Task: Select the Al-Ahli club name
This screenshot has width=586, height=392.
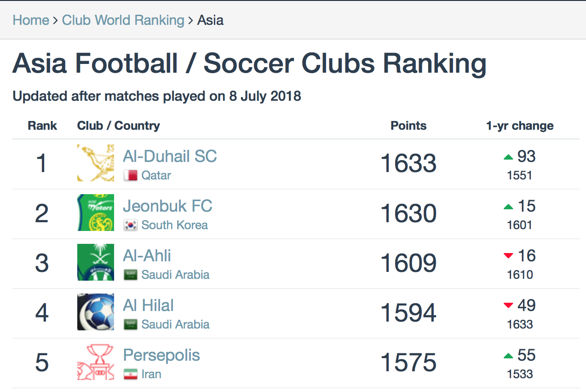Action: [x=147, y=256]
